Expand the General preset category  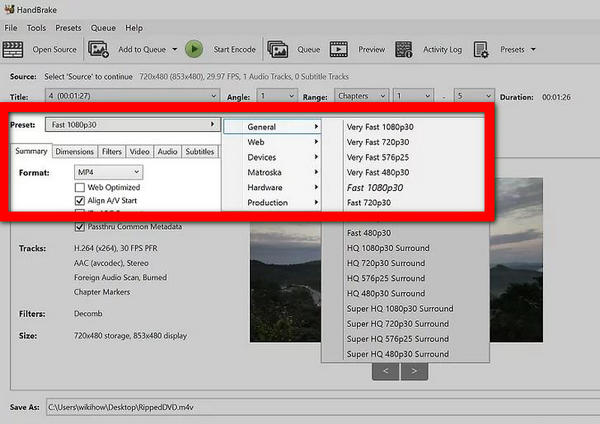pyautogui.click(x=272, y=127)
